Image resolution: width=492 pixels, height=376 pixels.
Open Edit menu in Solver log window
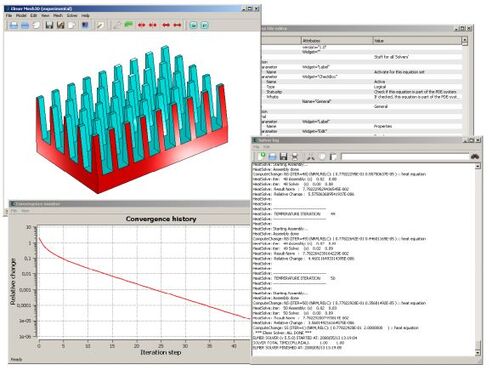[267, 147]
